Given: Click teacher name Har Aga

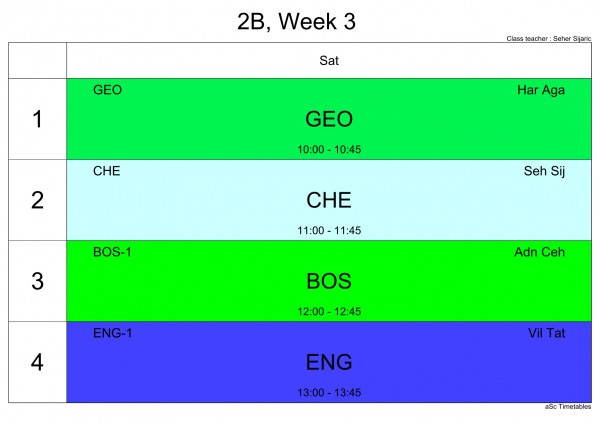Looking at the screenshot, I should (x=541, y=90).
